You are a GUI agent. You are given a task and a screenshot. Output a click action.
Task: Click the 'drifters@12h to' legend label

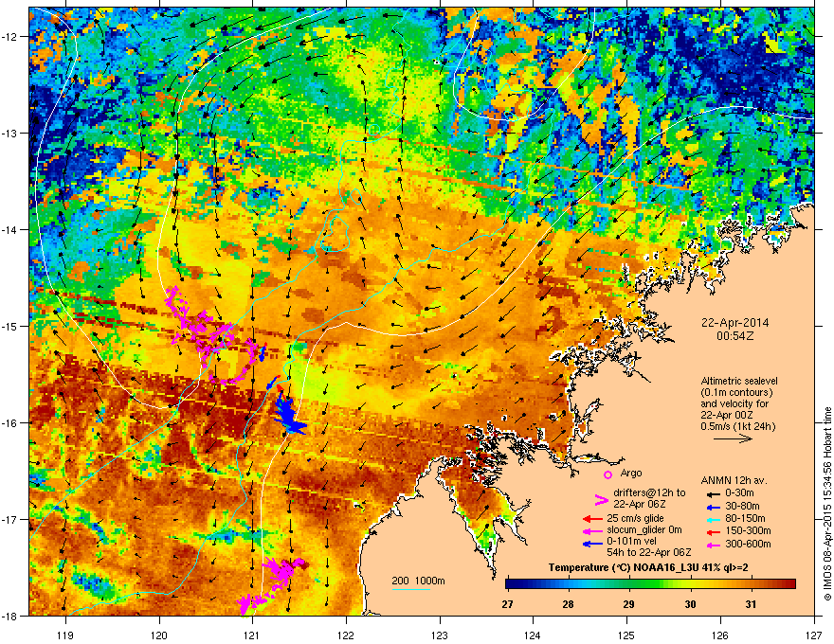[x=649, y=493]
